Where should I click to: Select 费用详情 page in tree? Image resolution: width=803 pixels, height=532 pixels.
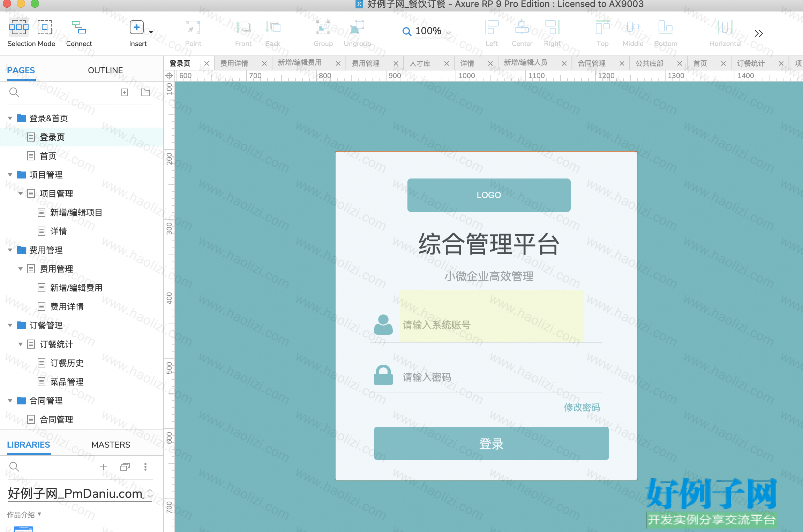click(67, 306)
